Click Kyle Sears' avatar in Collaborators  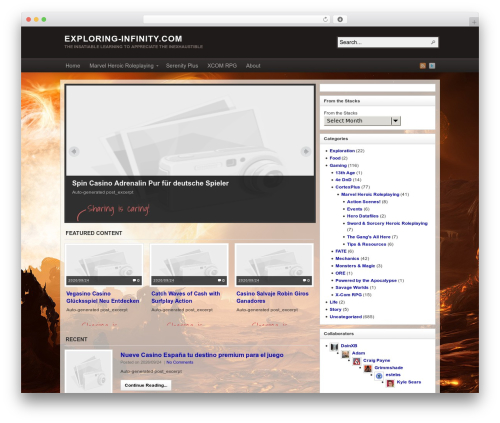pyautogui.click(x=390, y=383)
